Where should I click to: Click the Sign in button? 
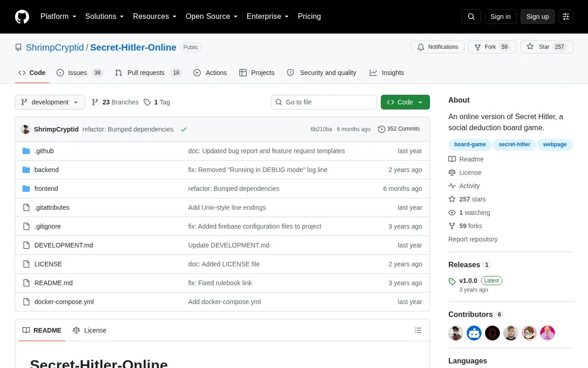pyautogui.click(x=500, y=17)
